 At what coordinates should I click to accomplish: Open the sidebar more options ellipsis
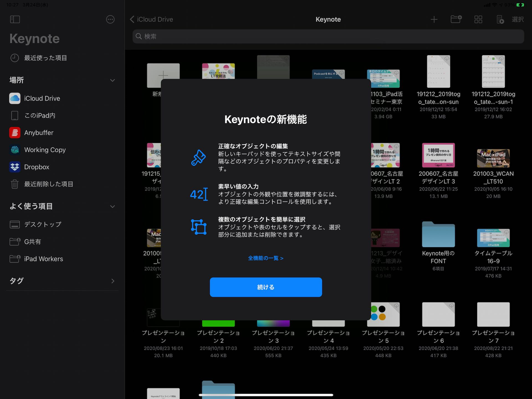[110, 19]
